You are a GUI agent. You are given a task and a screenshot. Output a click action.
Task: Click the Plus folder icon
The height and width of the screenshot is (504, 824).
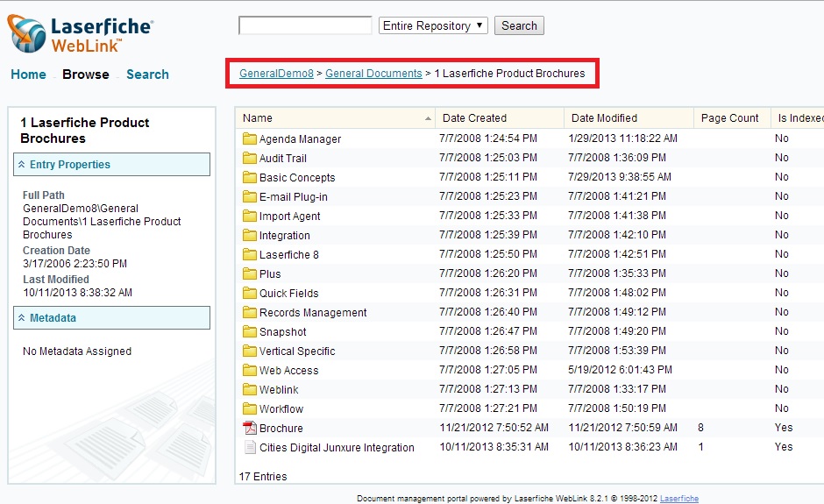pos(250,273)
